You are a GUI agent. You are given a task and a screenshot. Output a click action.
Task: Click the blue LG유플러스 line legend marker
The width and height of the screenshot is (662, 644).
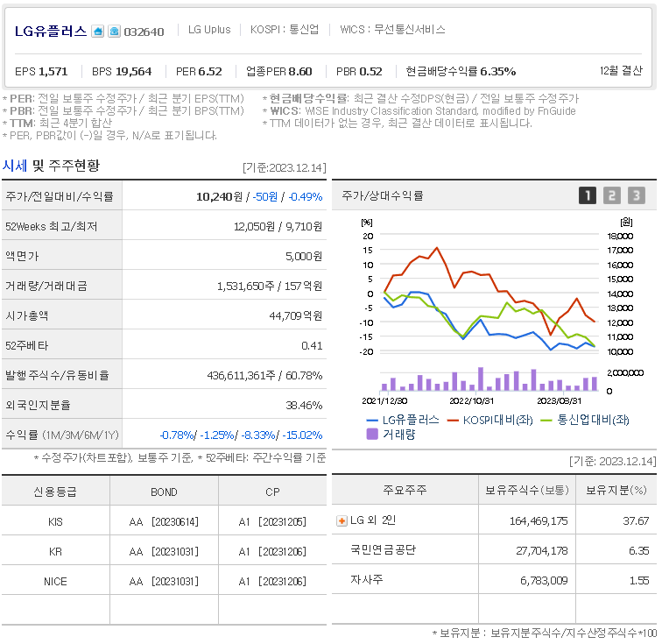(x=372, y=421)
